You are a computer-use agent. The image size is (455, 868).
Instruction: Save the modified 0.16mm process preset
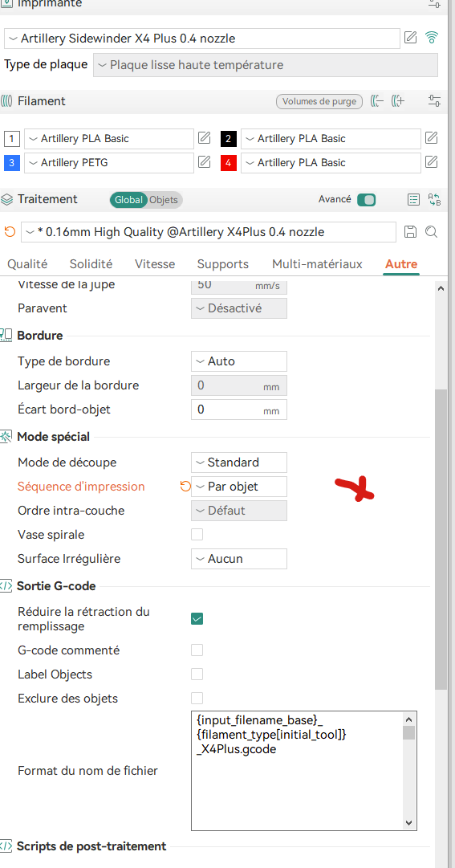[x=410, y=232]
